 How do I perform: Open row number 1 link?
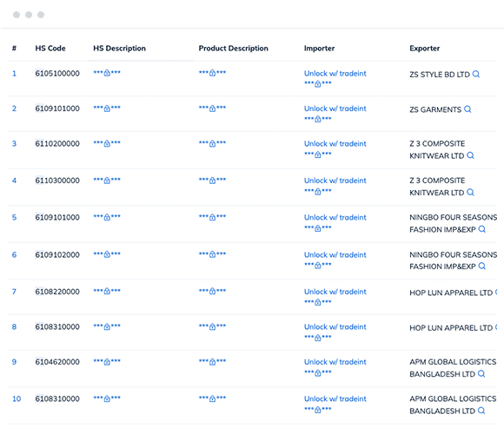14,74
